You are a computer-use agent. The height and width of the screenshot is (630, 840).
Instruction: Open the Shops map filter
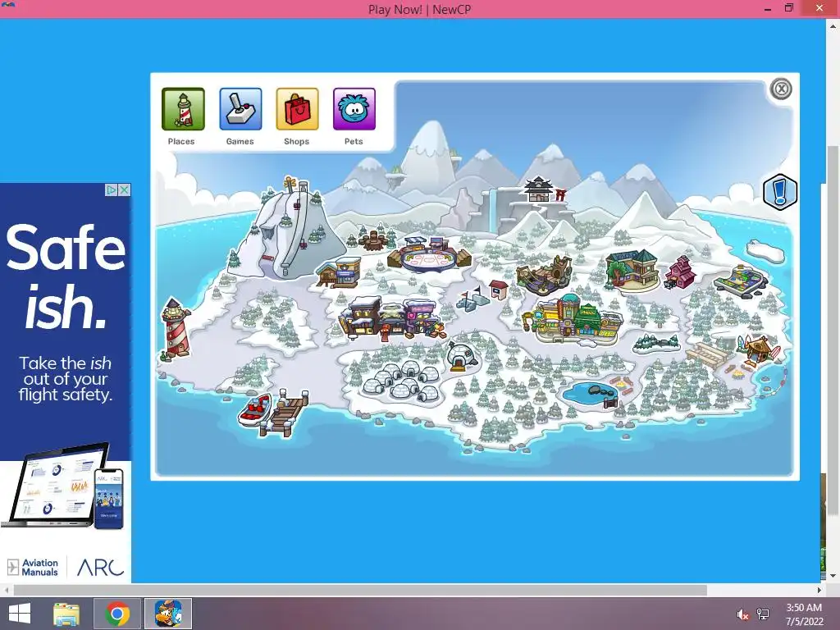pyautogui.click(x=297, y=109)
